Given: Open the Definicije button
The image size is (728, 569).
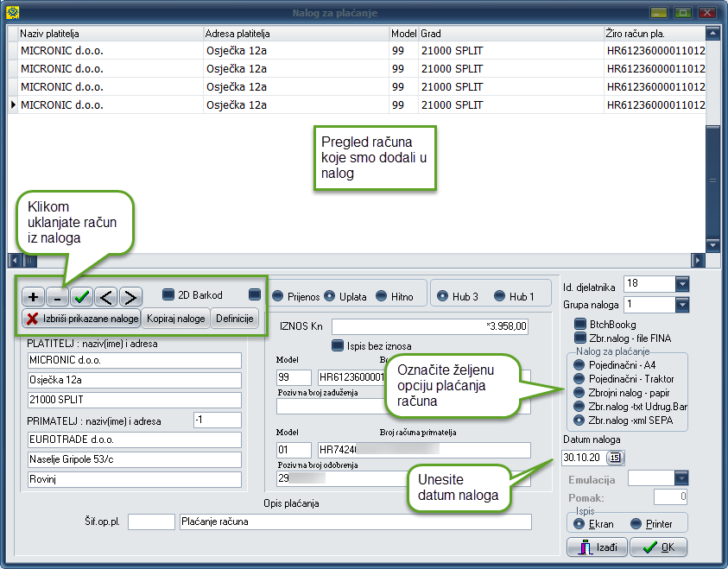Looking at the screenshot, I should coord(234,319).
